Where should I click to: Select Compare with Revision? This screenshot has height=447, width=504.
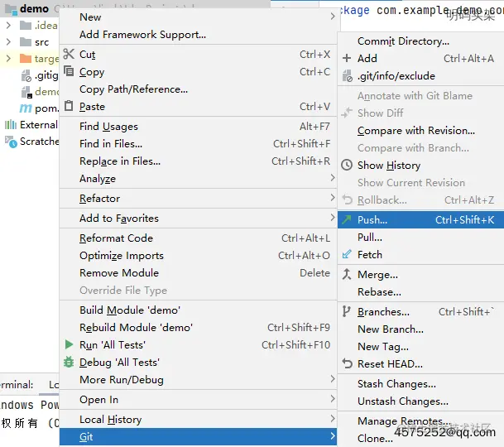[x=420, y=131]
